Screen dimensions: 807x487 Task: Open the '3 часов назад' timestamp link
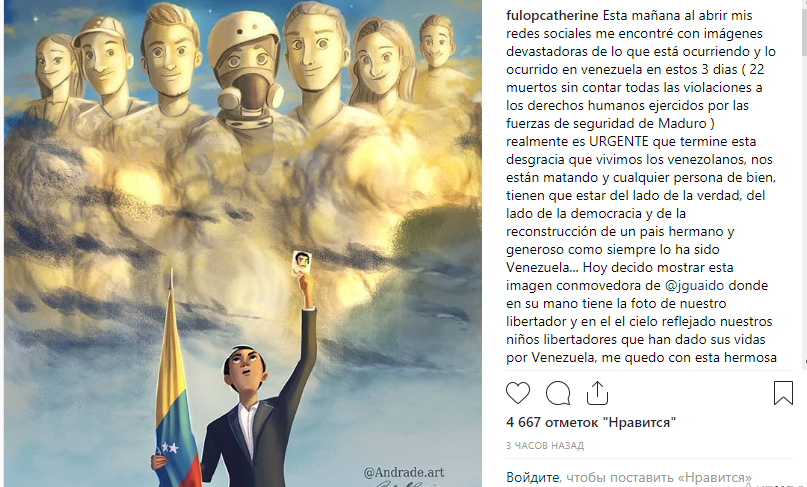[x=545, y=446]
